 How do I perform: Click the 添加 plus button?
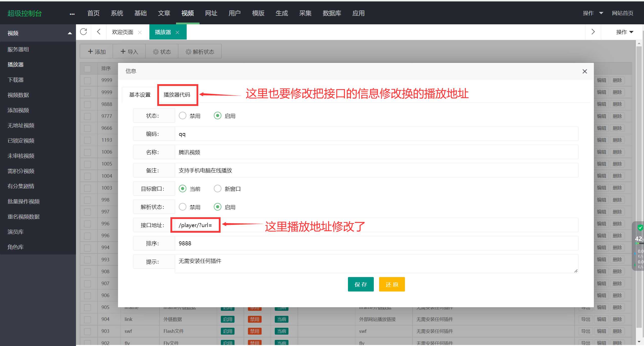(96, 51)
